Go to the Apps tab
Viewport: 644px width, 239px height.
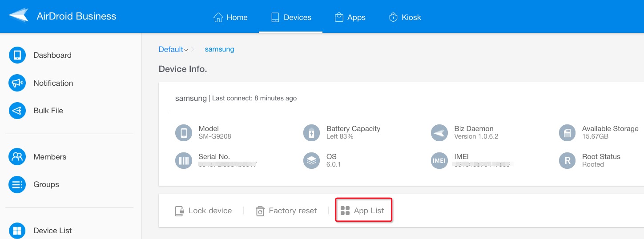350,17
